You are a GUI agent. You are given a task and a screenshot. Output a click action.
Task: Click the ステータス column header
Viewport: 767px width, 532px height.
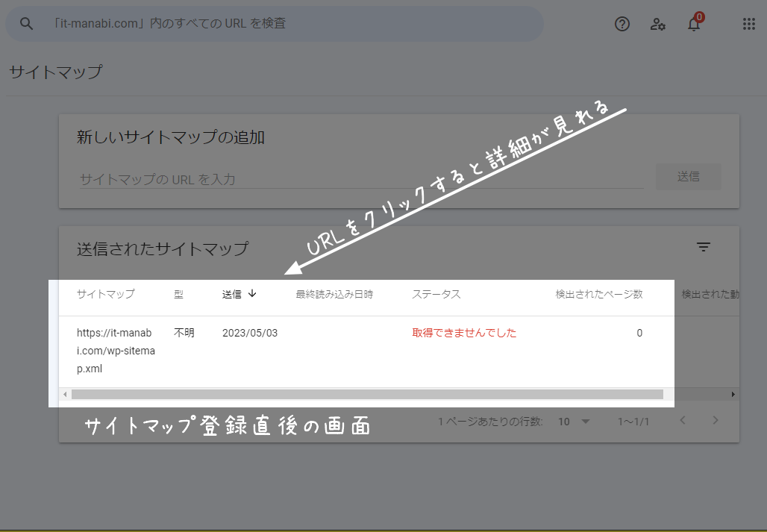(436, 294)
